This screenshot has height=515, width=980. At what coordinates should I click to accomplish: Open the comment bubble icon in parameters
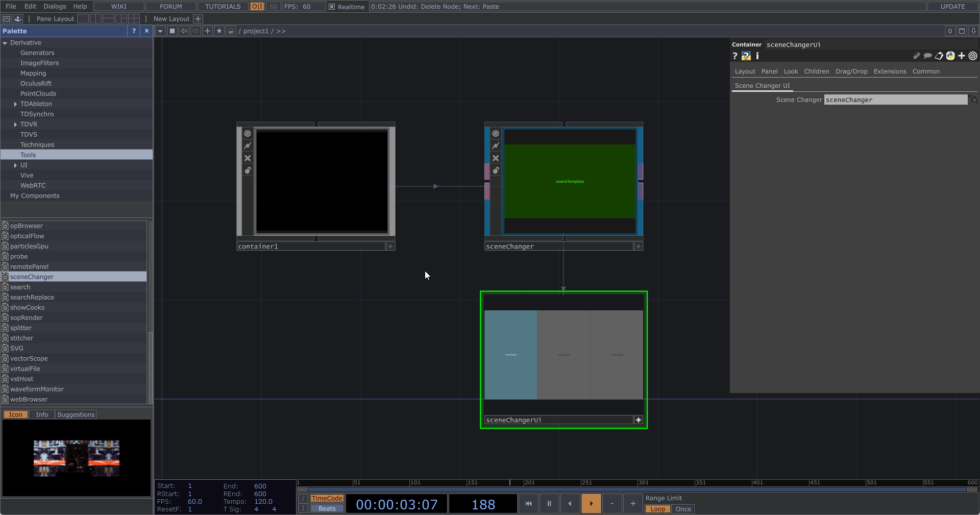[x=927, y=56]
